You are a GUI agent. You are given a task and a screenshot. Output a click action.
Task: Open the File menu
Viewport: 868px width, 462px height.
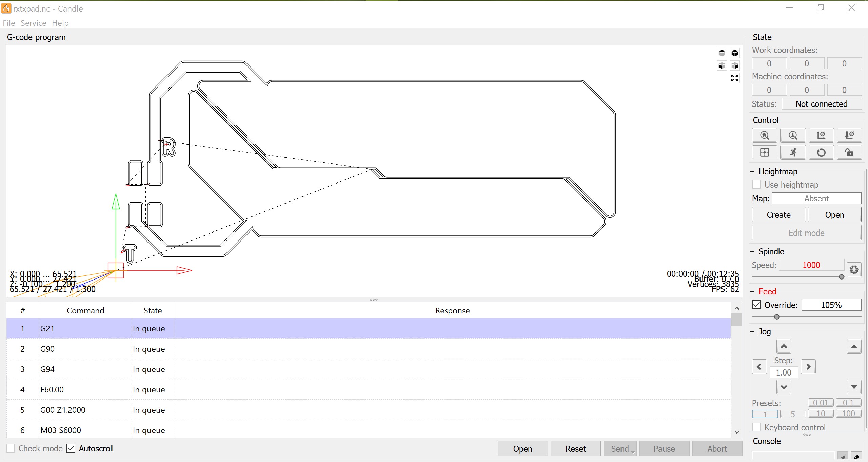tap(9, 23)
